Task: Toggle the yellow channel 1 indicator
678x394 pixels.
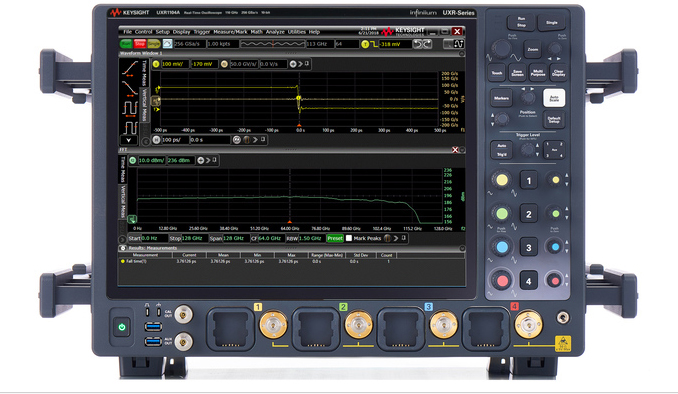Action: [x=156, y=64]
